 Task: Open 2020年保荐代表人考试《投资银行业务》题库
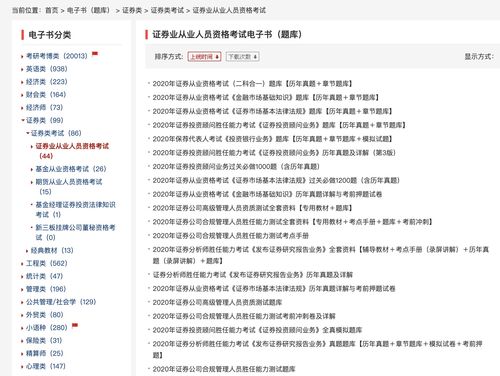click(x=272, y=139)
